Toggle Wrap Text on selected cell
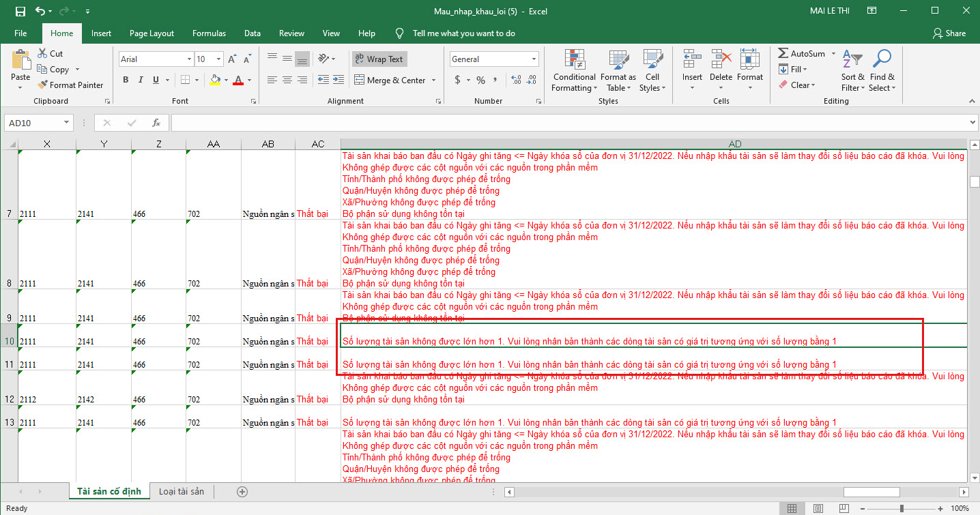 point(378,59)
